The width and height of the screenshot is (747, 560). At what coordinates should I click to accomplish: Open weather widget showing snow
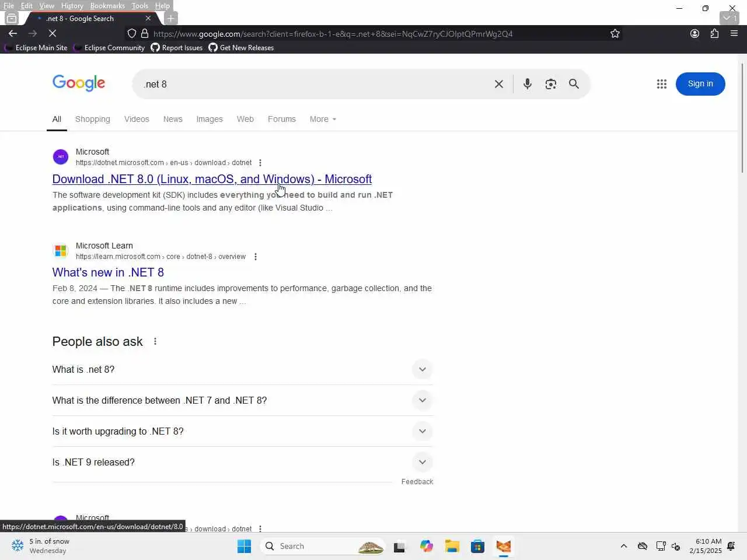point(41,546)
